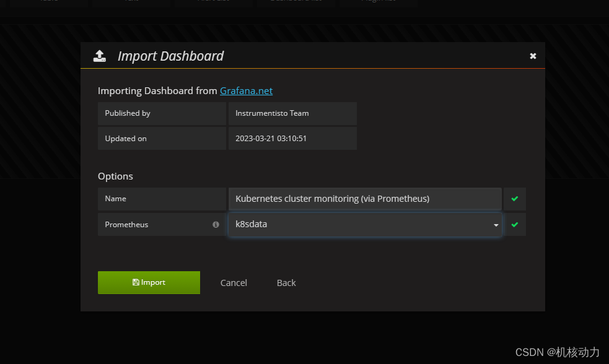609x364 pixels.
Task: Cancel the dashboard import
Action: coord(234,283)
